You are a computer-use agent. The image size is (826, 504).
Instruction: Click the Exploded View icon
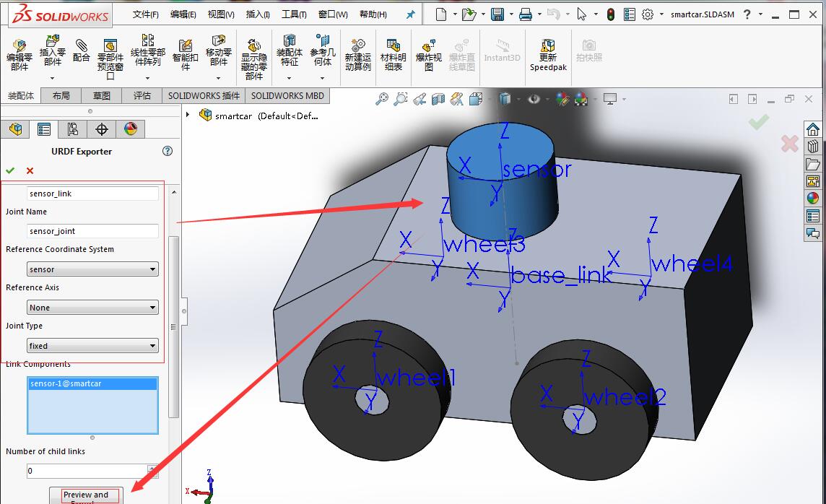click(429, 45)
